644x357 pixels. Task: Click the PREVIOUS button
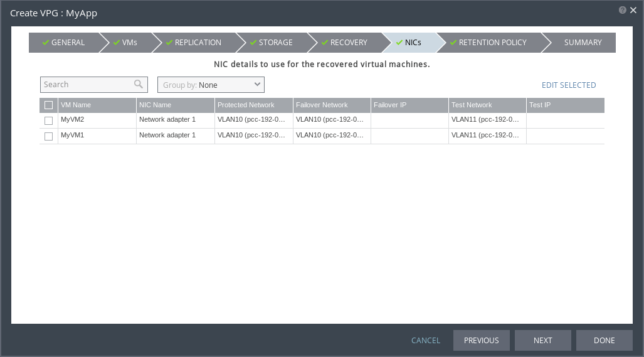[481, 340]
